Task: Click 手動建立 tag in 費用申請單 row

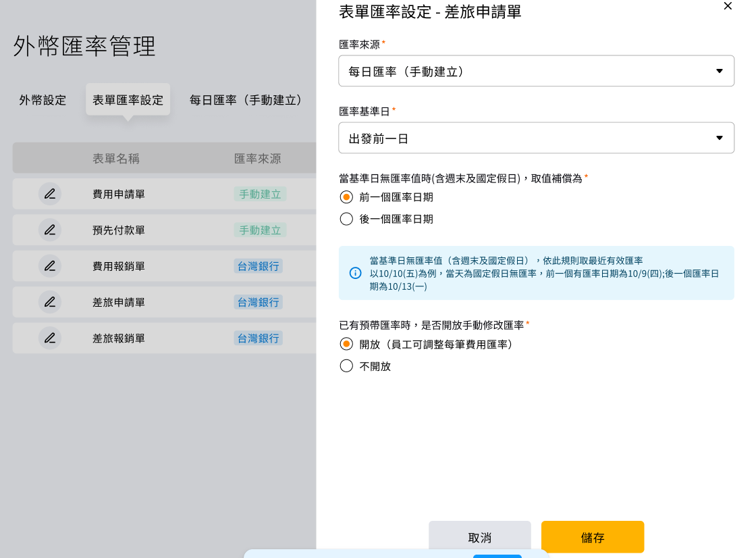Action: click(x=260, y=194)
